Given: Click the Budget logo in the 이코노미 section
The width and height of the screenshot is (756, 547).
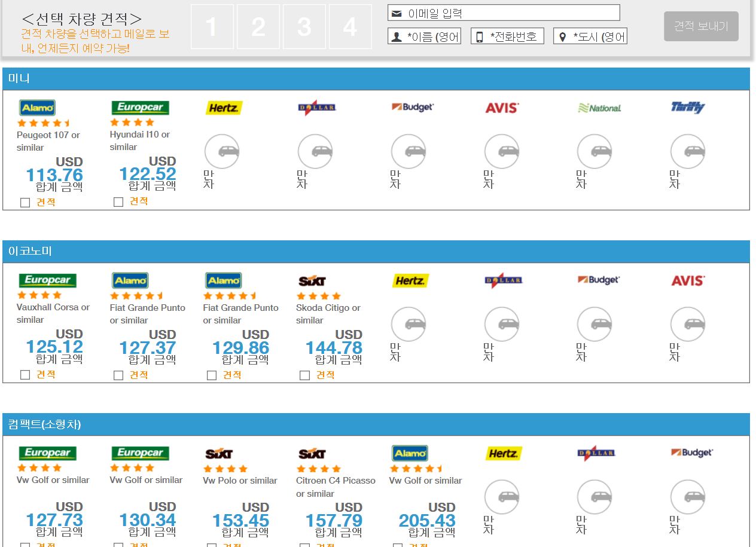Looking at the screenshot, I should tap(599, 280).
